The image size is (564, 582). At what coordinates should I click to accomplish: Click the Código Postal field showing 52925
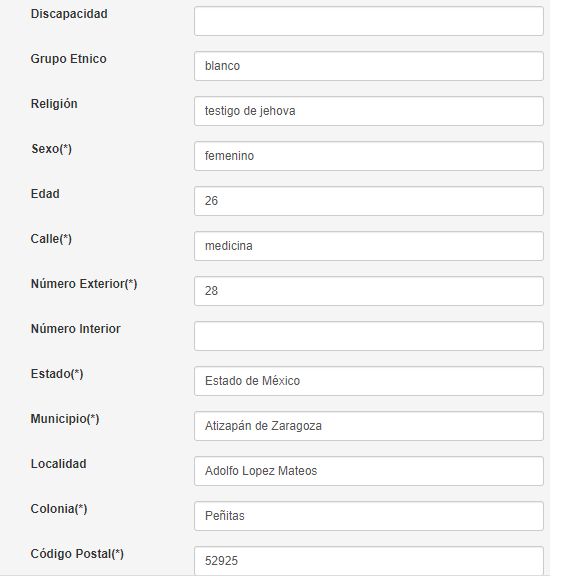pyautogui.click(x=369, y=560)
